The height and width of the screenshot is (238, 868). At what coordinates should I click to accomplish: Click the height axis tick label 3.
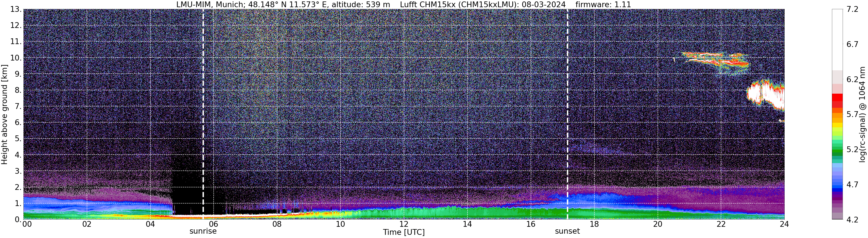point(18,171)
